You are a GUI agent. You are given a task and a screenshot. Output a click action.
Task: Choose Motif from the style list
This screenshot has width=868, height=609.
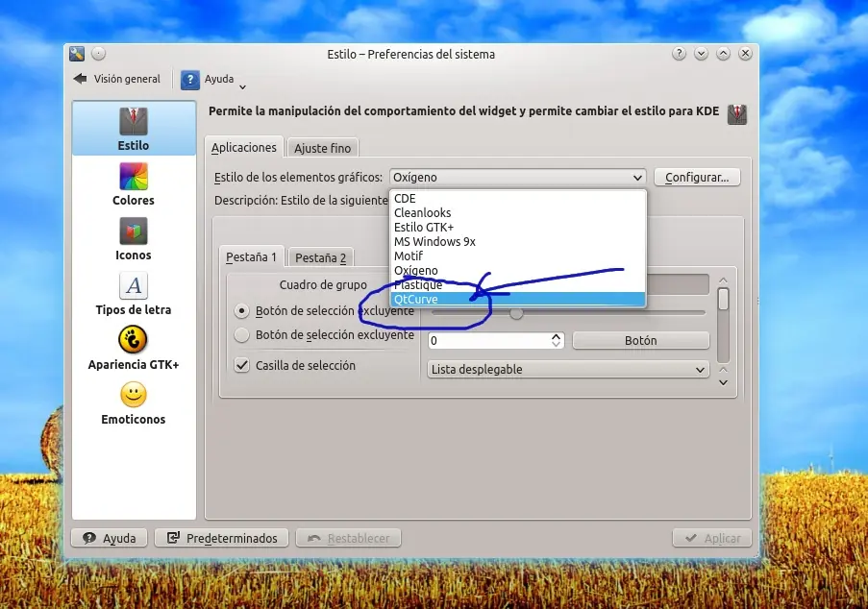(x=517, y=256)
